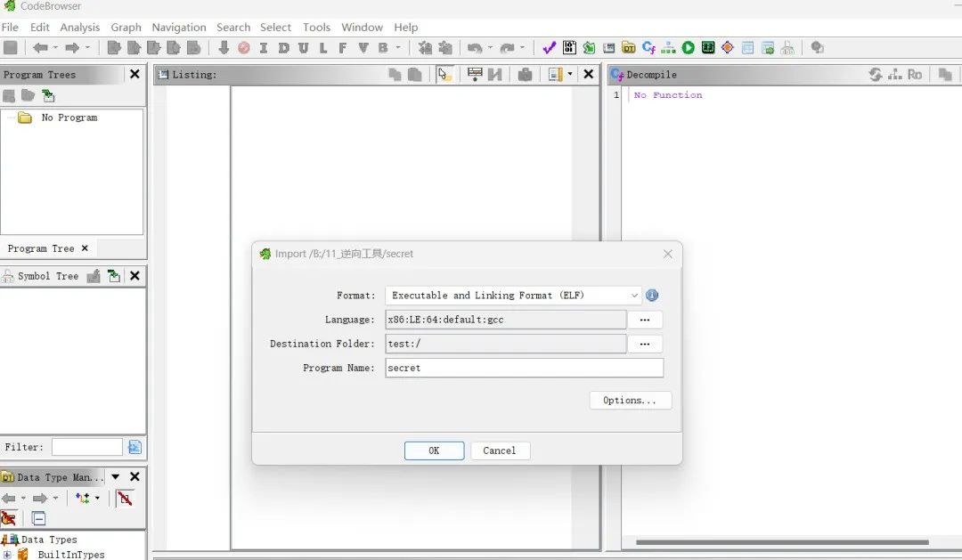The image size is (962, 560).
Task: Click the '...' button next to Destination Folder
Action: 645,344
